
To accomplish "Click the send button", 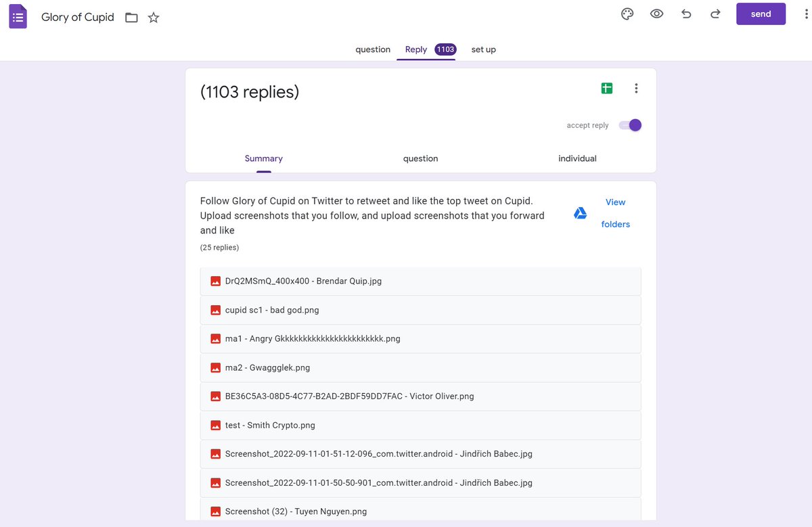I will (761, 14).
